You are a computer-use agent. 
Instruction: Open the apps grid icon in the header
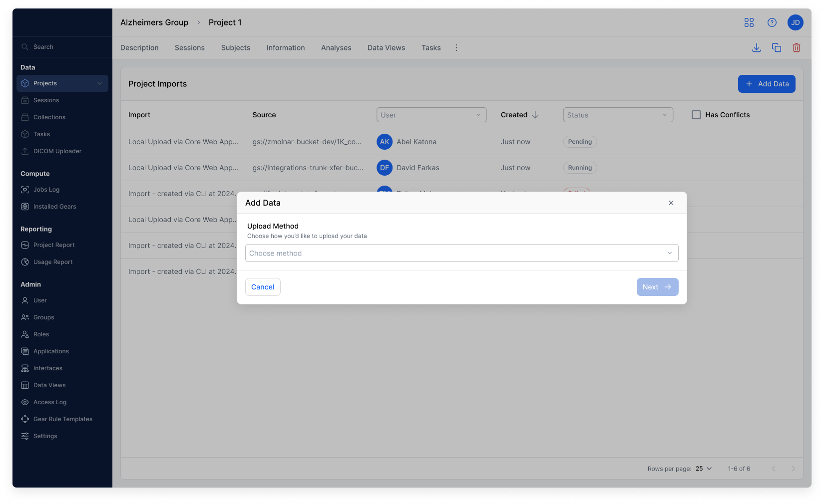point(749,22)
